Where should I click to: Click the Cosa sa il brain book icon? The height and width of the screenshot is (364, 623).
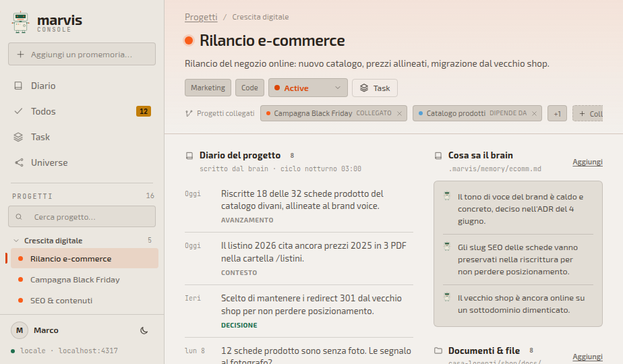438,156
